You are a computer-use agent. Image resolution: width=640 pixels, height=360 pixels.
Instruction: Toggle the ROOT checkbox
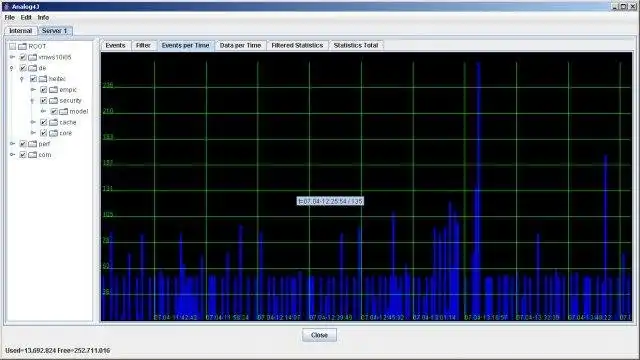(13, 47)
